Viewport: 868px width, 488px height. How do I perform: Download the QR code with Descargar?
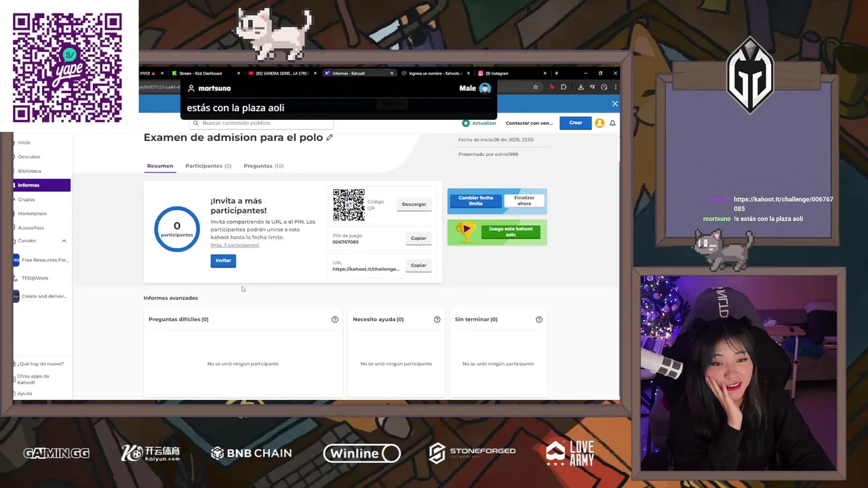[414, 204]
